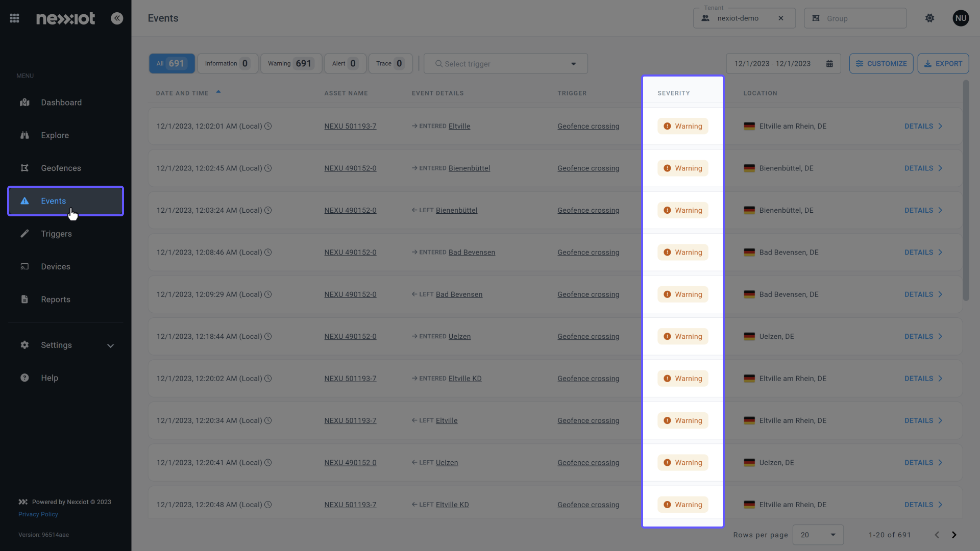Viewport: 980px width, 551px height.
Task: Open asset NEXU 501193-7 at 12:02:01
Action: point(350,126)
